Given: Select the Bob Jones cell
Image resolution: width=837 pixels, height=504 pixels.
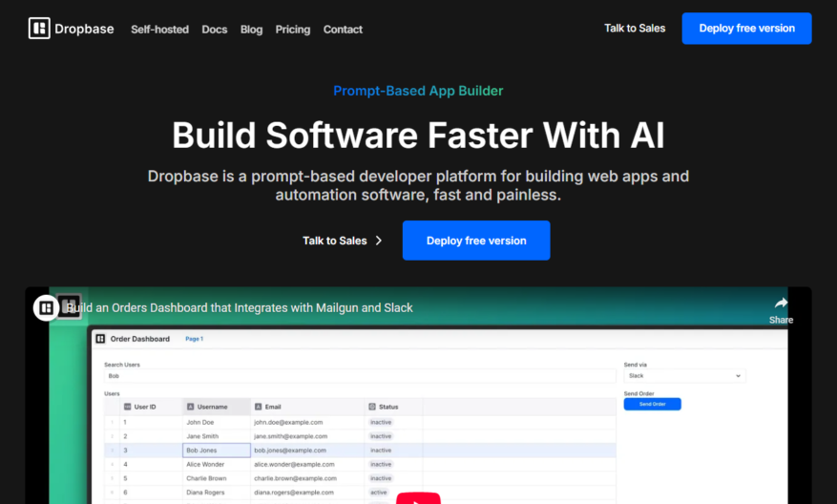Looking at the screenshot, I should pyautogui.click(x=217, y=451).
